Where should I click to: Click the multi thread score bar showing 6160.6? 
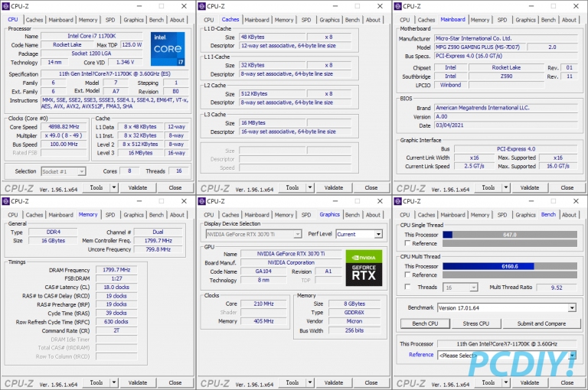[510, 266]
